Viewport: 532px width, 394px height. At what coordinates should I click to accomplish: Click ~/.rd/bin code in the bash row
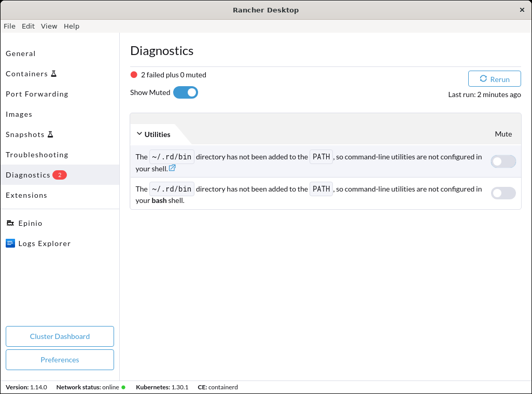pyautogui.click(x=172, y=189)
